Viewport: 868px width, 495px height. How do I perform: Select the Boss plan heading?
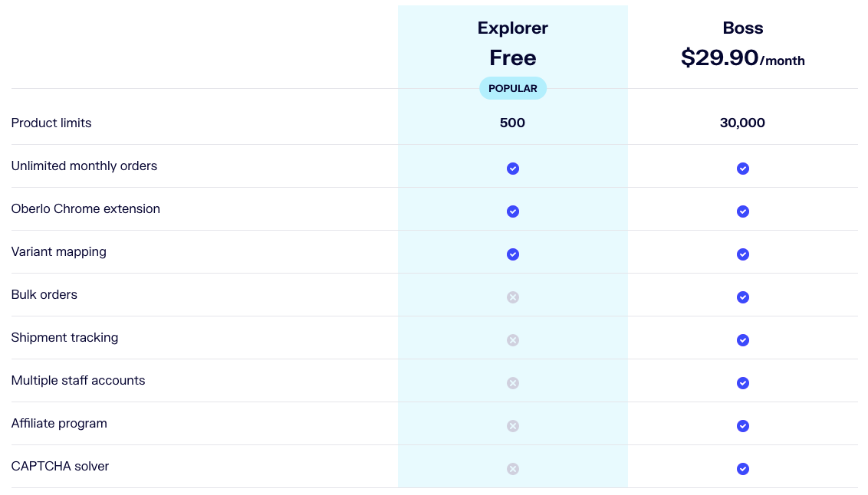coord(743,28)
